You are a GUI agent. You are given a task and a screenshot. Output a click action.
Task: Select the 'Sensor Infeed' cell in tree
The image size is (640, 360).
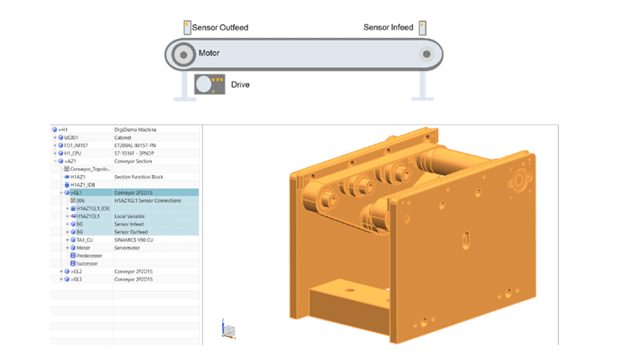[x=129, y=224]
